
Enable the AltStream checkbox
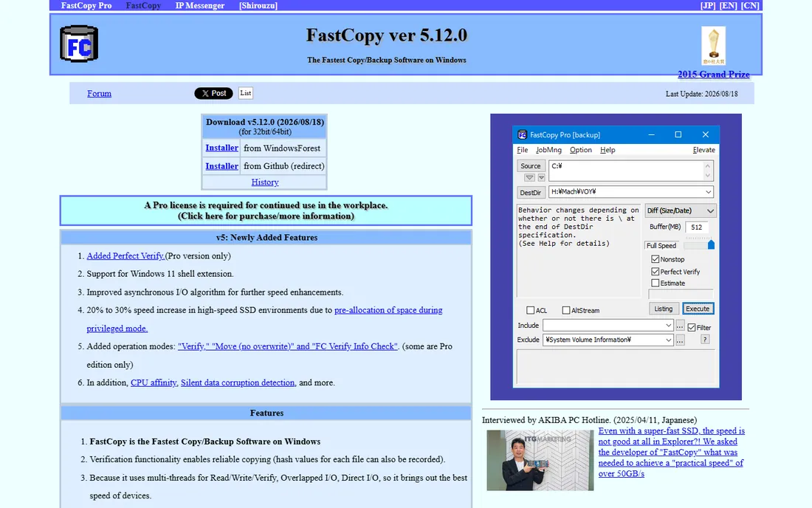[566, 310]
